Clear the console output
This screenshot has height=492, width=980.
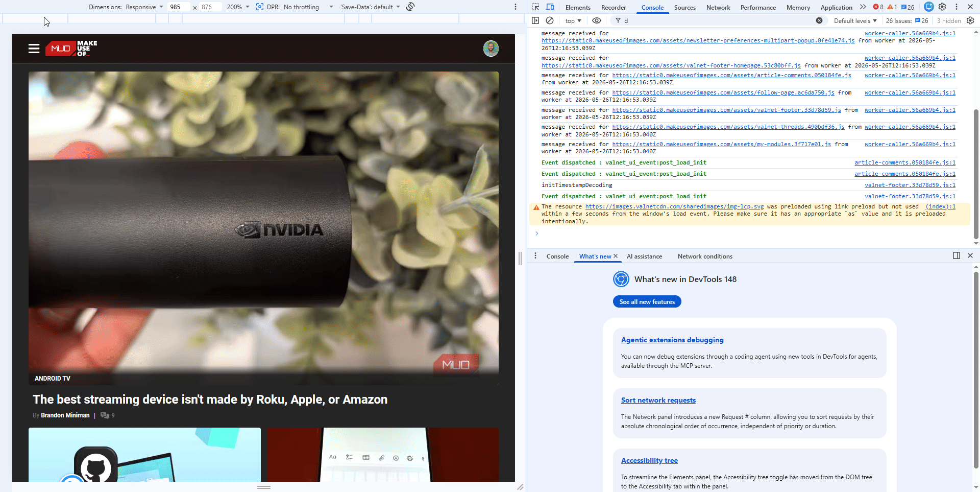tap(550, 20)
